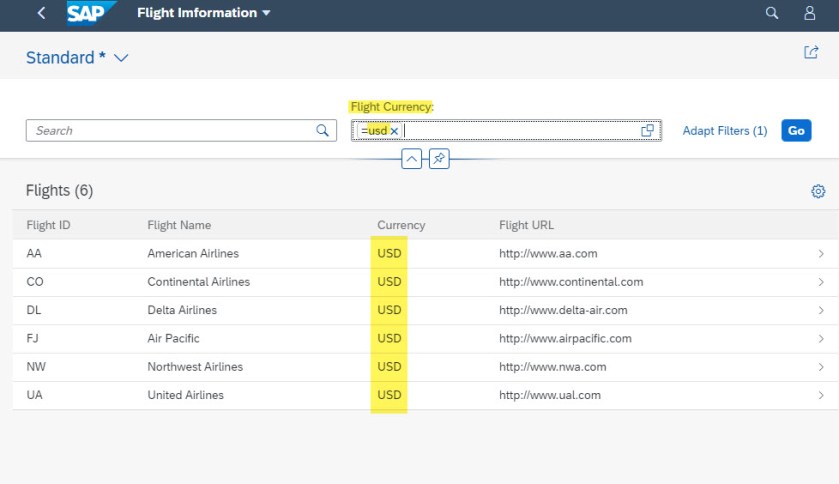Expand the Standard variant dropdown

coord(121,58)
